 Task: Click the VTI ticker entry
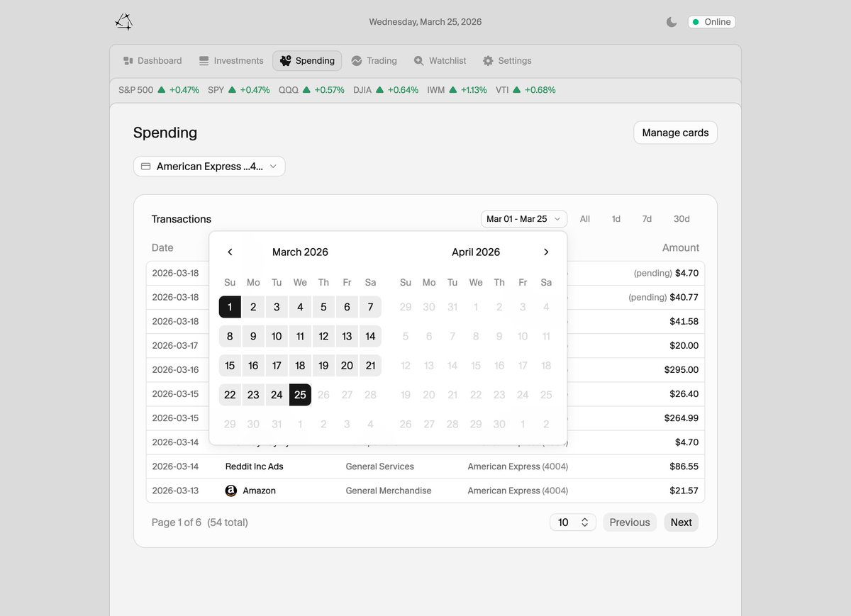(x=525, y=90)
